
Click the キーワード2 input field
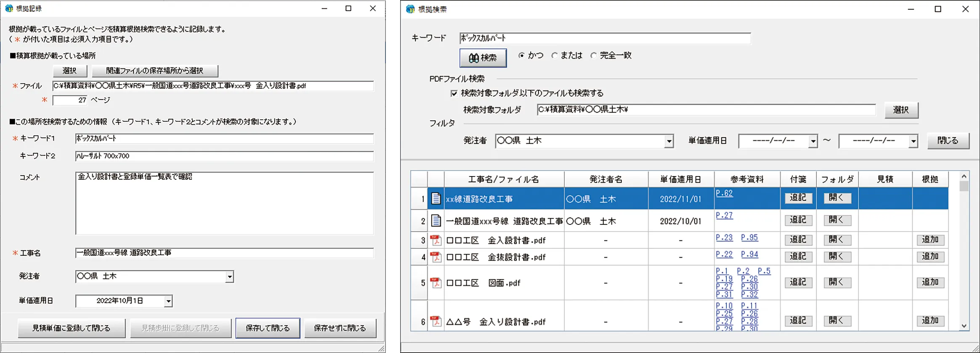coord(224,156)
